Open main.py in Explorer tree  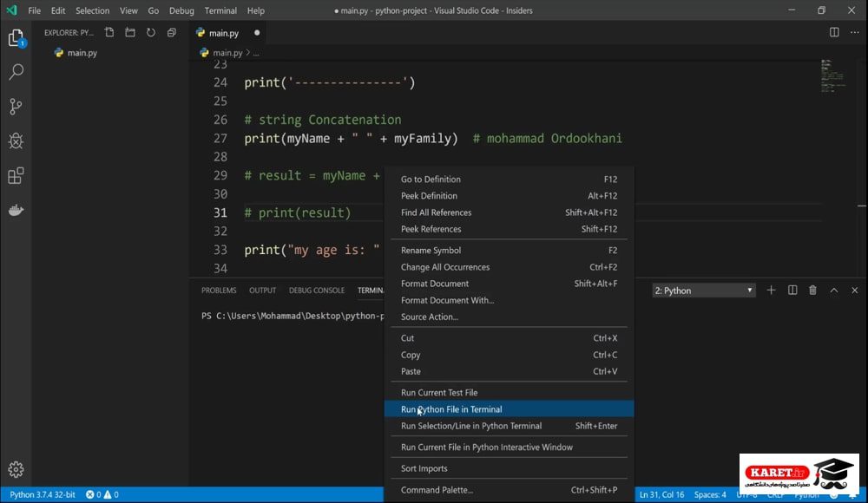[82, 53]
